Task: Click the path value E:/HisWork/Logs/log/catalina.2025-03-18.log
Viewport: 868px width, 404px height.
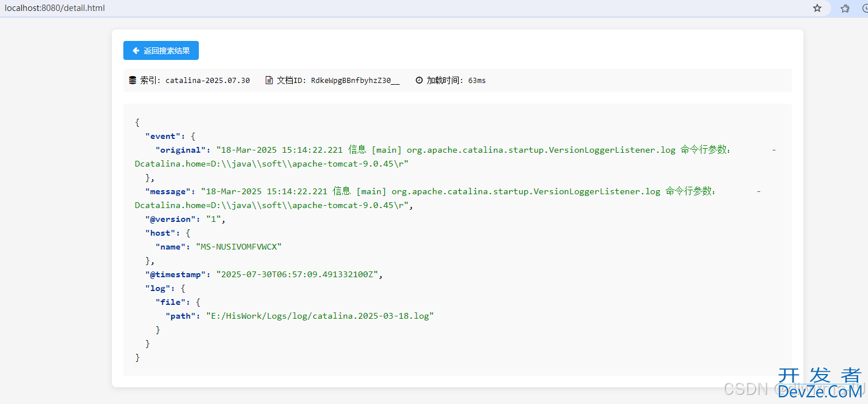Action: coord(320,316)
